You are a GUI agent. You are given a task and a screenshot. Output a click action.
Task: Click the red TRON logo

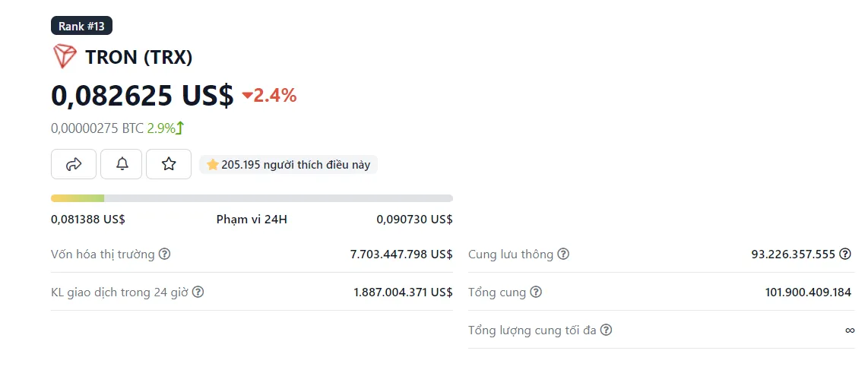point(65,57)
